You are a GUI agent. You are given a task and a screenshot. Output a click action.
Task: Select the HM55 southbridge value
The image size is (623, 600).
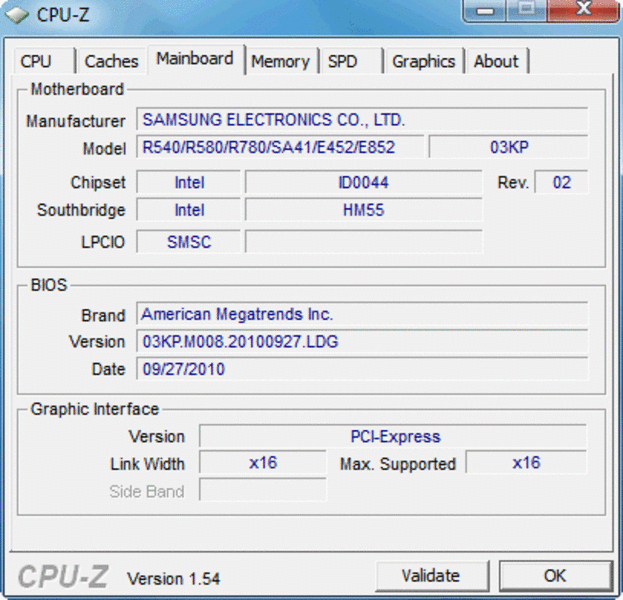coord(364,210)
